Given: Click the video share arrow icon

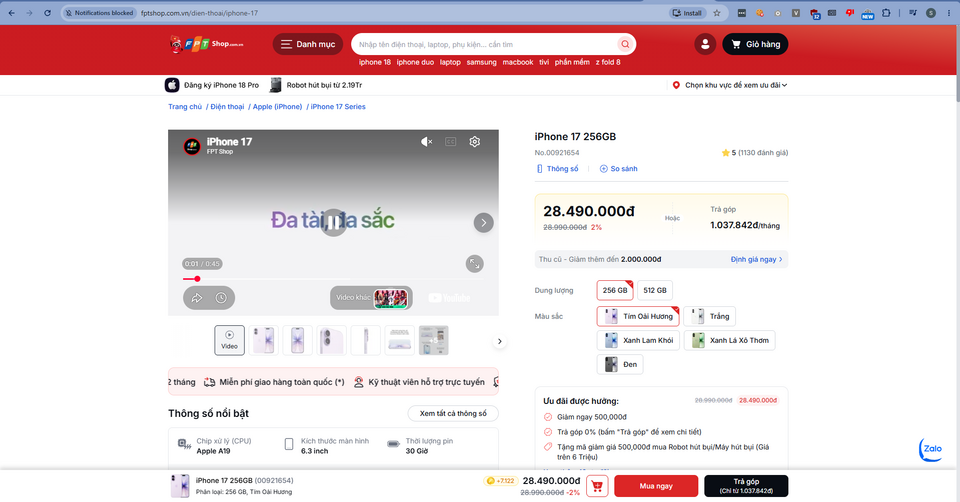Looking at the screenshot, I should point(197,298).
